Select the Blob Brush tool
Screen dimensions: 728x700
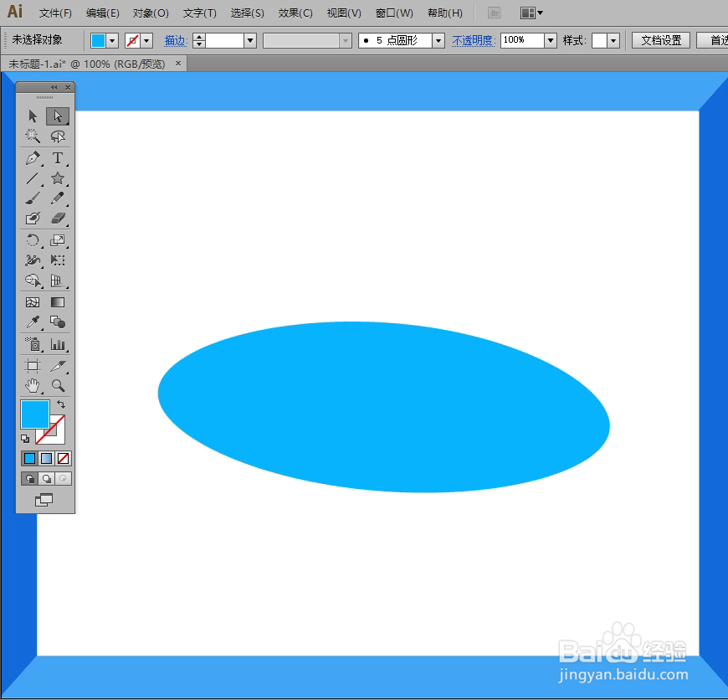[x=33, y=219]
